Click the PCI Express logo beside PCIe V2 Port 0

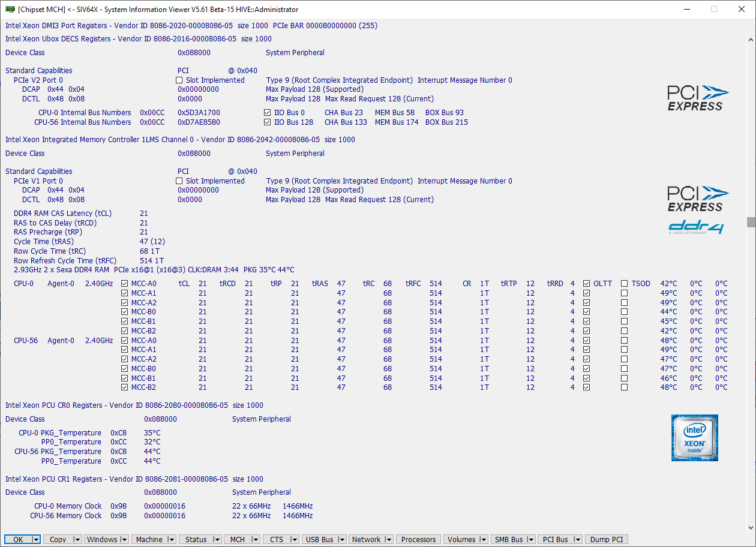(698, 98)
